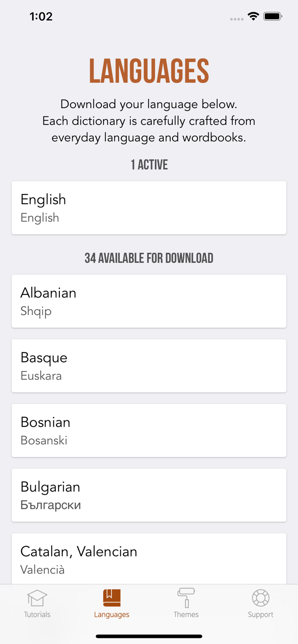This screenshot has height=644, width=298.
Task: Tap the cellular signal dots
Action: click(237, 19)
